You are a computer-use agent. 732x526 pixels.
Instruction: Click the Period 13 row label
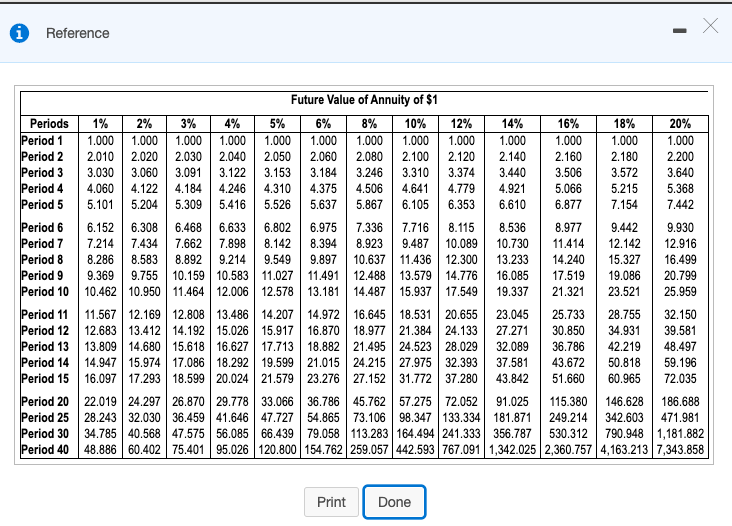click(45, 347)
